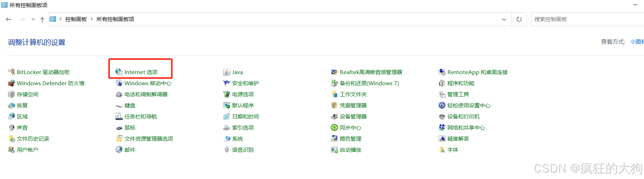644x179 pixels.
Task: Click the 字体 fonts link
Action: coord(453,150)
